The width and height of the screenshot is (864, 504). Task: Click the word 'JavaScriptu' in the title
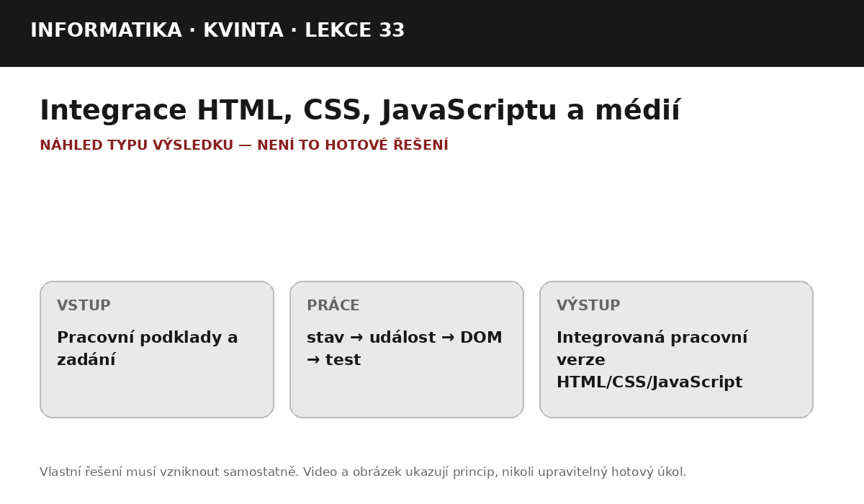tap(469, 112)
